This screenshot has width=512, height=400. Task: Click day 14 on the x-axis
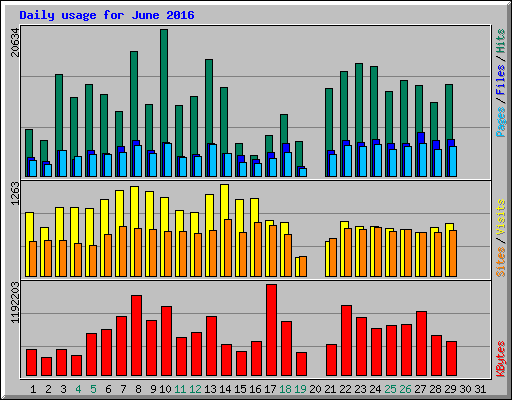[x=225, y=389]
